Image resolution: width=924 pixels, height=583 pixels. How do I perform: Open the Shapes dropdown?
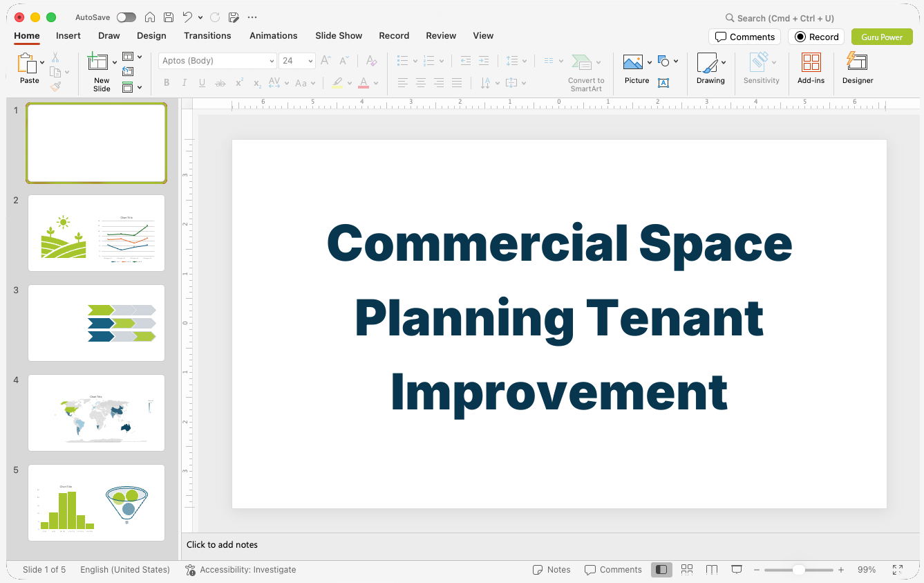pyautogui.click(x=668, y=61)
